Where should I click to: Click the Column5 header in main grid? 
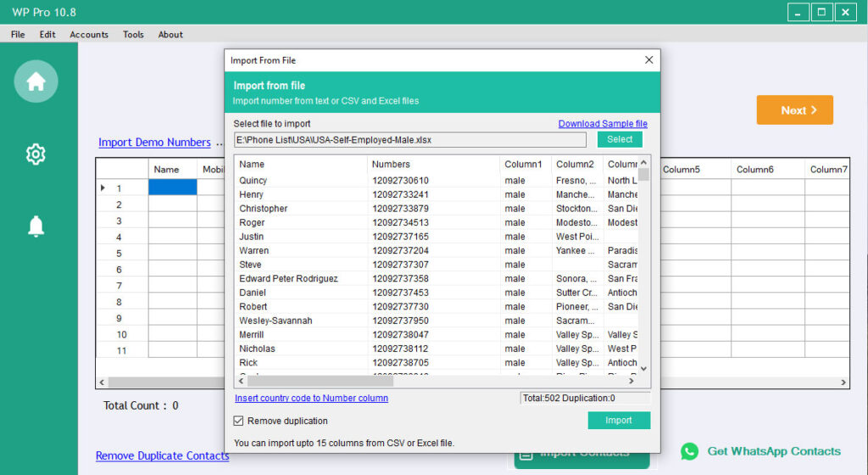[x=695, y=170]
